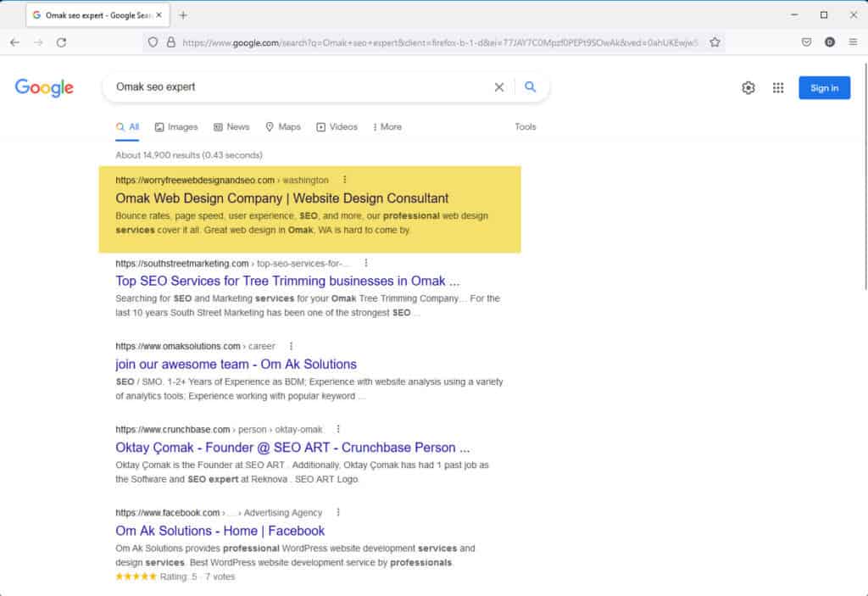Viewport: 868px width, 596px height.
Task: Open Om Ak Solutions Facebook link
Action: click(x=220, y=531)
